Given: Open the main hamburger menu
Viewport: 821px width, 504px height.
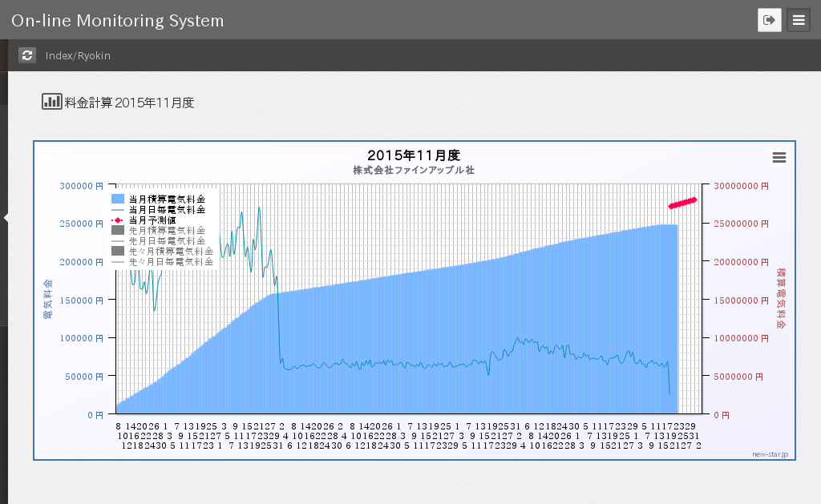Looking at the screenshot, I should tap(799, 20).
